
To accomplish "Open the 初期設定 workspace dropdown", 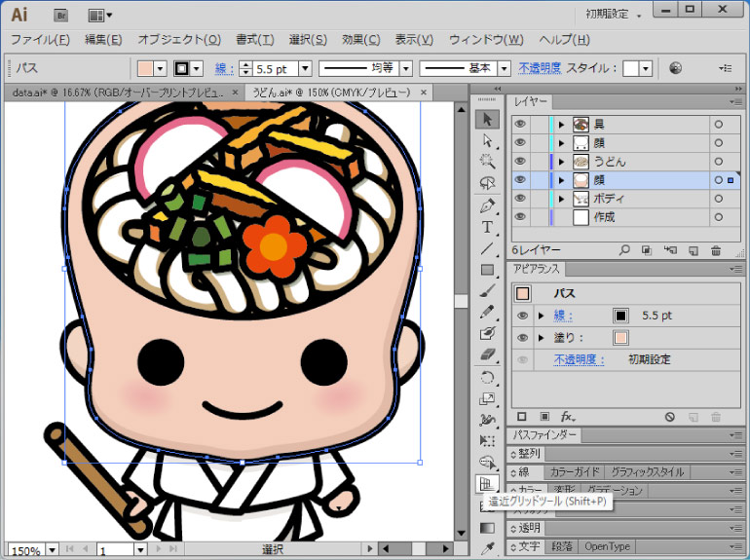I will 639,15.
